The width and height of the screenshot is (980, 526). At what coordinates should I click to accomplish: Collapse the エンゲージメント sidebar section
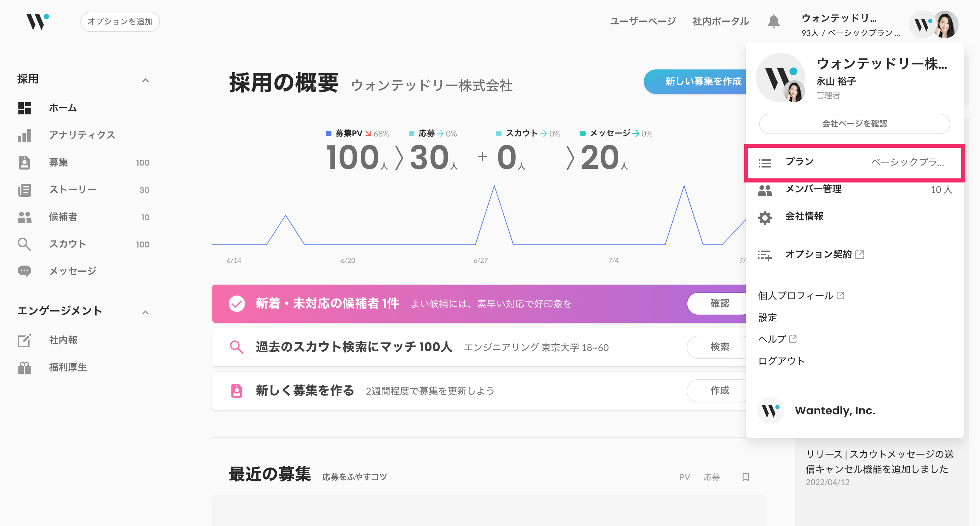(x=145, y=313)
